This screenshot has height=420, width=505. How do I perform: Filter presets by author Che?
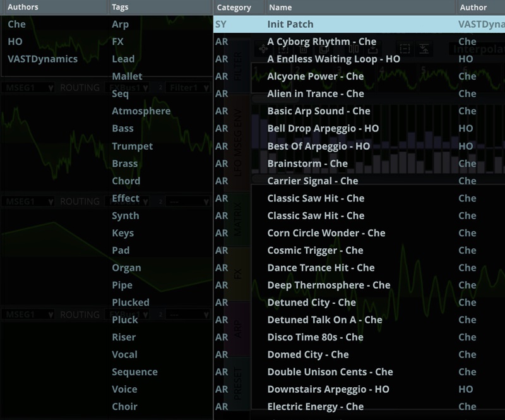point(17,24)
